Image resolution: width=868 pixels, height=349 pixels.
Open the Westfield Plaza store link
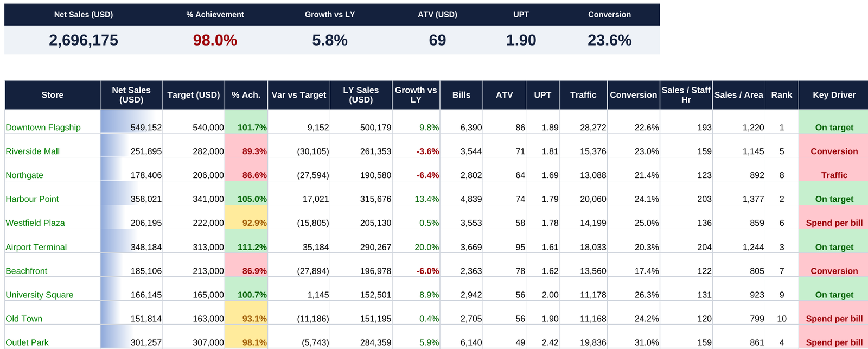(x=35, y=223)
